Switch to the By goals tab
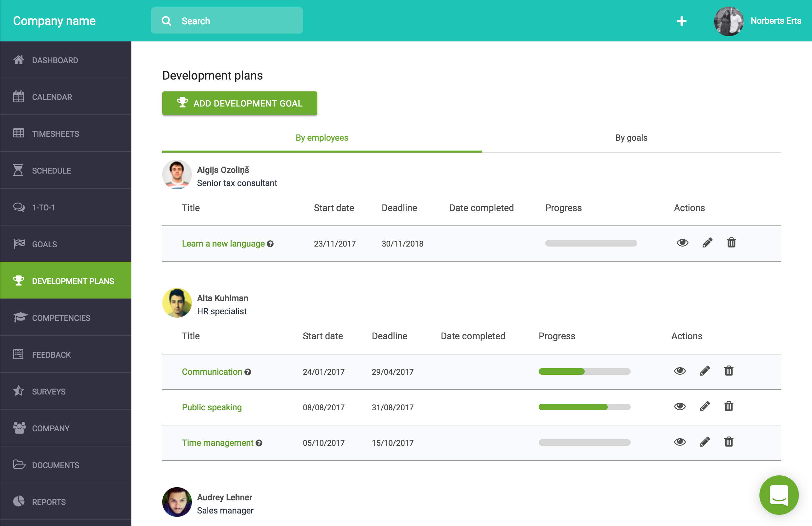812x526 pixels. (631, 138)
